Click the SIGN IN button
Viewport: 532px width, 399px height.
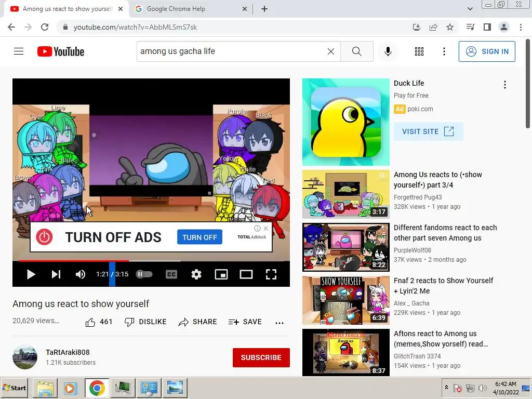pos(487,51)
